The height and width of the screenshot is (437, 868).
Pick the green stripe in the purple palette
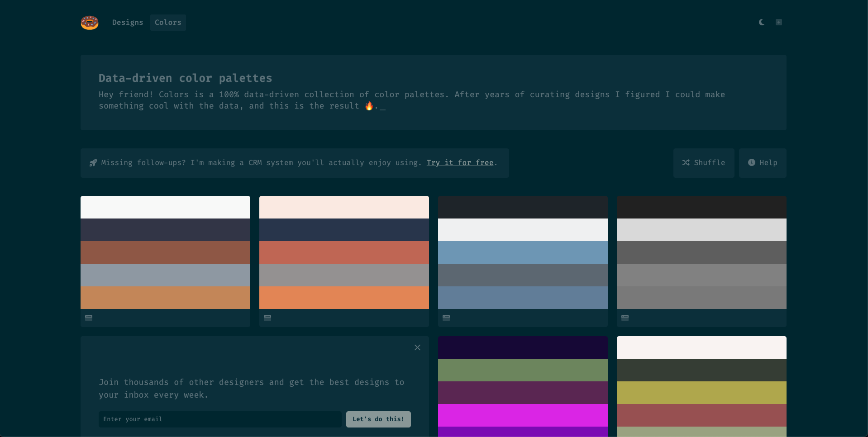pos(523,370)
